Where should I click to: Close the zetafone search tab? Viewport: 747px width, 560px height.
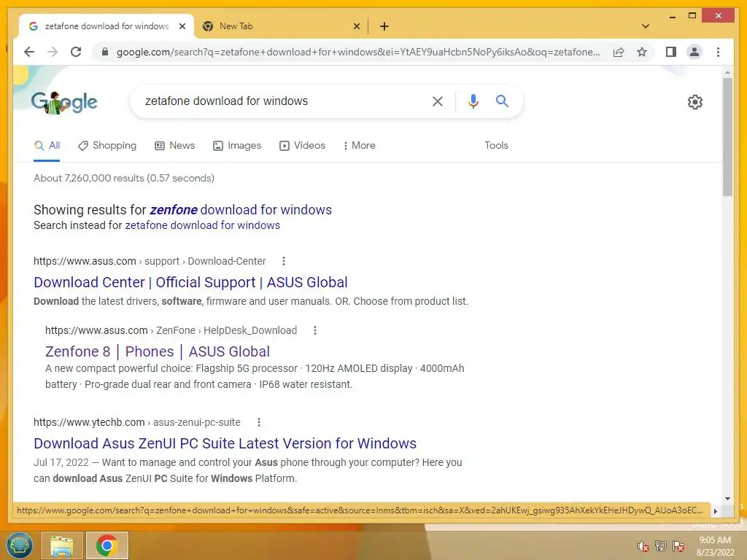[182, 26]
